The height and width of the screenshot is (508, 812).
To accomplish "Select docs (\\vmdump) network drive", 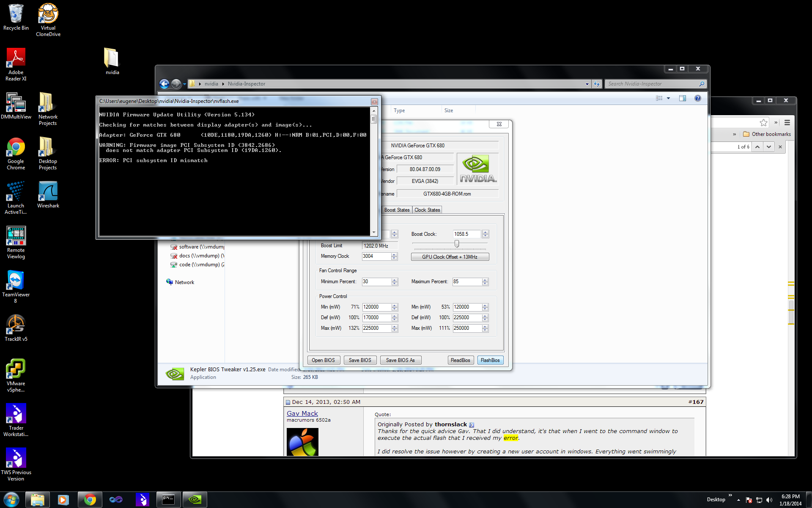I will pyautogui.click(x=197, y=256).
